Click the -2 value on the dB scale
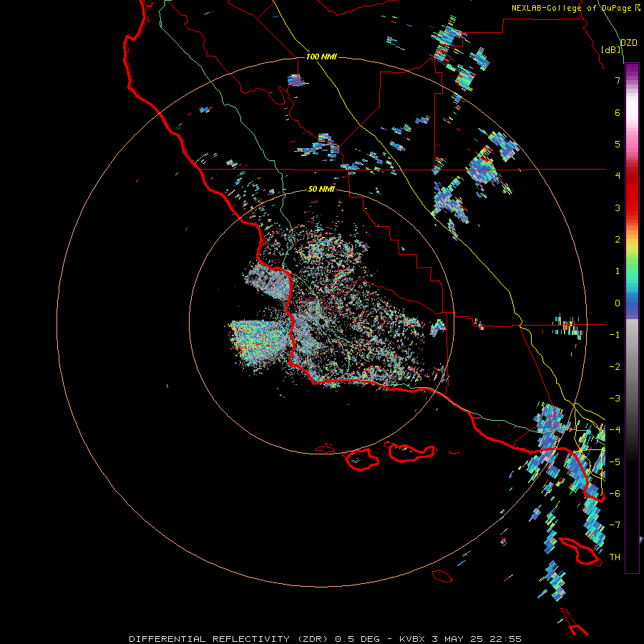644x644 pixels. [x=615, y=367]
